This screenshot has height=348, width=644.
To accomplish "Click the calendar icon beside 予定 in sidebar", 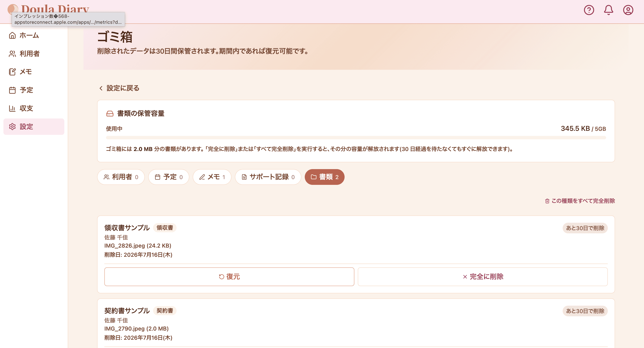I will pos(12,90).
